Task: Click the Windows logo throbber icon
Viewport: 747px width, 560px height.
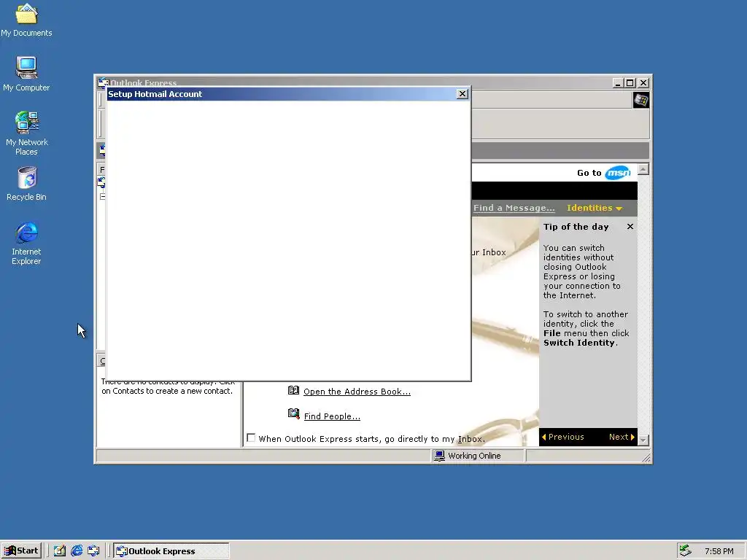Action: coord(640,100)
